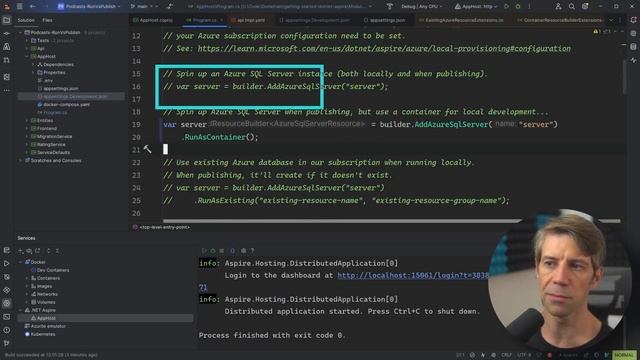Screen dimensions: 640x360
Task: Expand all in the Services toolbar
Action: (x=49, y=251)
